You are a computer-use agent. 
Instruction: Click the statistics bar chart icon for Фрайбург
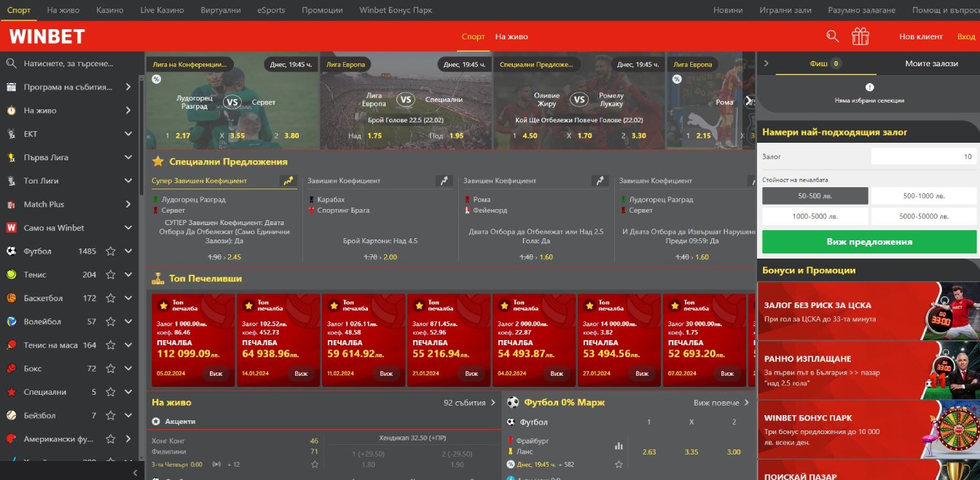click(619, 446)
